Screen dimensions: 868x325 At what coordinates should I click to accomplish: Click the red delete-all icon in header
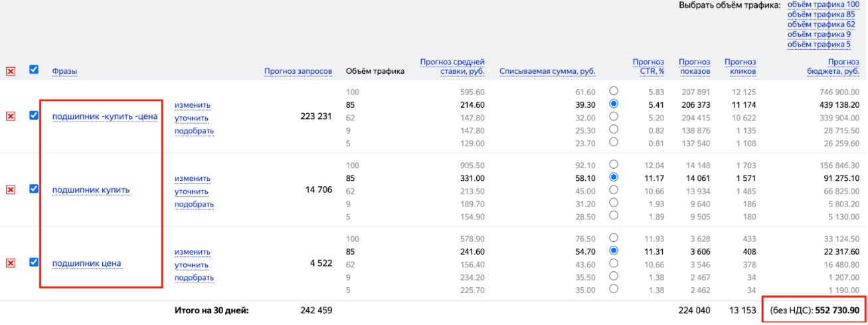pos(11,72)
